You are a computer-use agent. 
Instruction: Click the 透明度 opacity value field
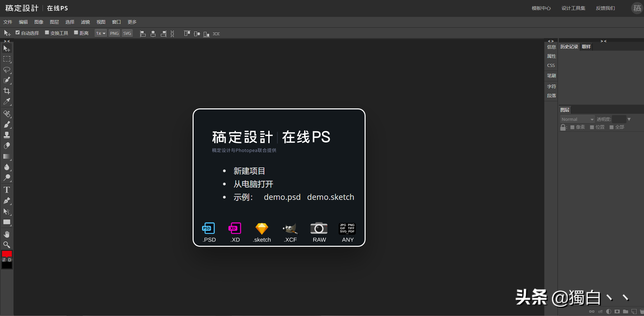click(x=619, y=119)
